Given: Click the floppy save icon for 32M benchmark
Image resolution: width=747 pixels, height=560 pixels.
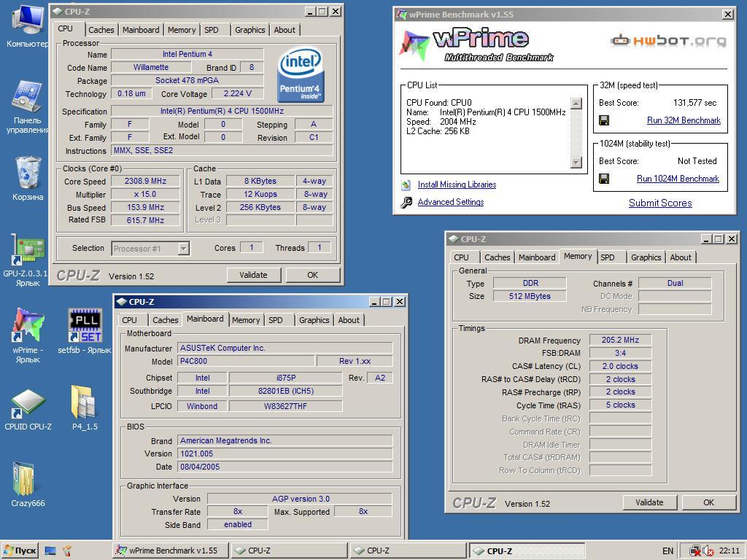Looking at the screenshot, I should pos(604,120).
